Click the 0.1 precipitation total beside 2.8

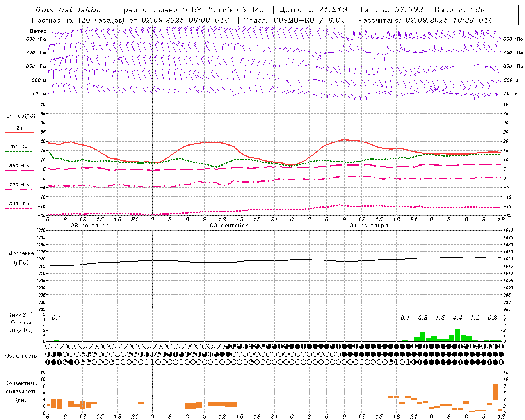click(405, 318)
